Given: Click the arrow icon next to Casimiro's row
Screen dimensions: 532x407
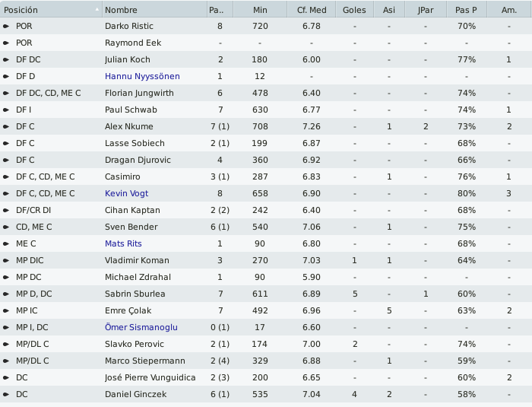Looking at the screenshot, I should coord(6,176).
